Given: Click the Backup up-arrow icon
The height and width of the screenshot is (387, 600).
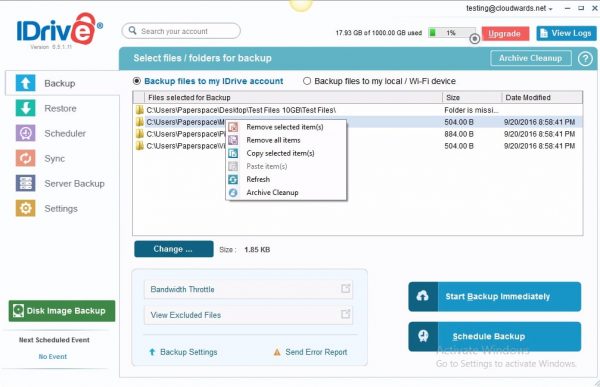Looking at the screenshot, I should pos(25,83).
